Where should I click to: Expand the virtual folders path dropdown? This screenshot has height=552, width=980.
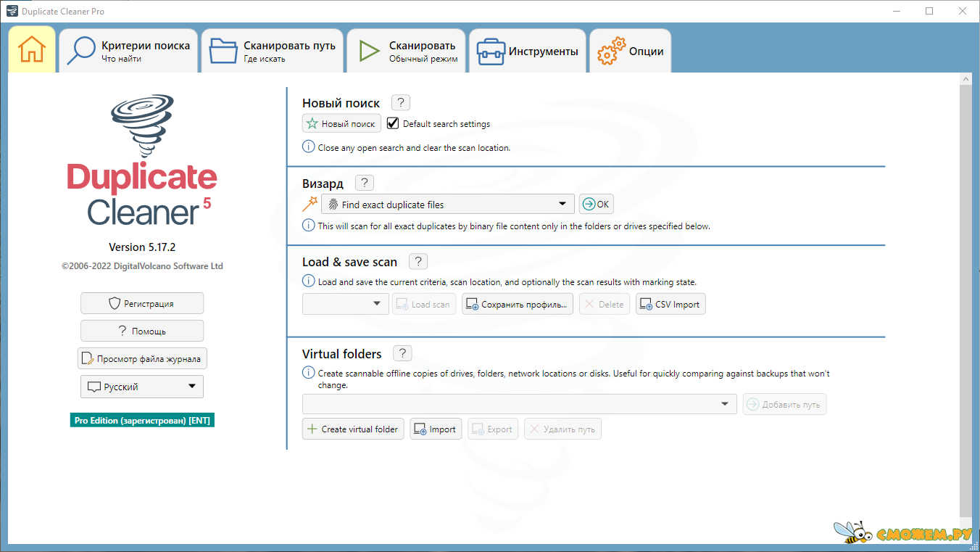tap(519, 404)
